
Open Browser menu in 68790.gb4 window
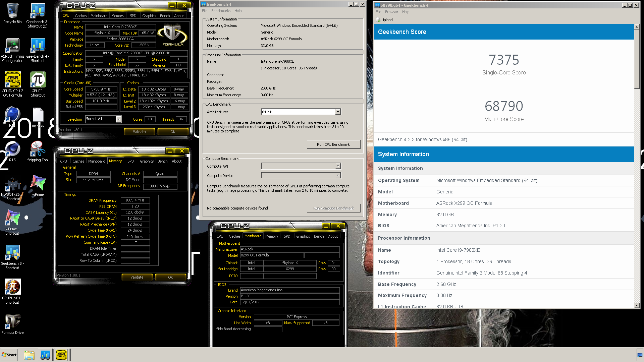coord(391,12)
